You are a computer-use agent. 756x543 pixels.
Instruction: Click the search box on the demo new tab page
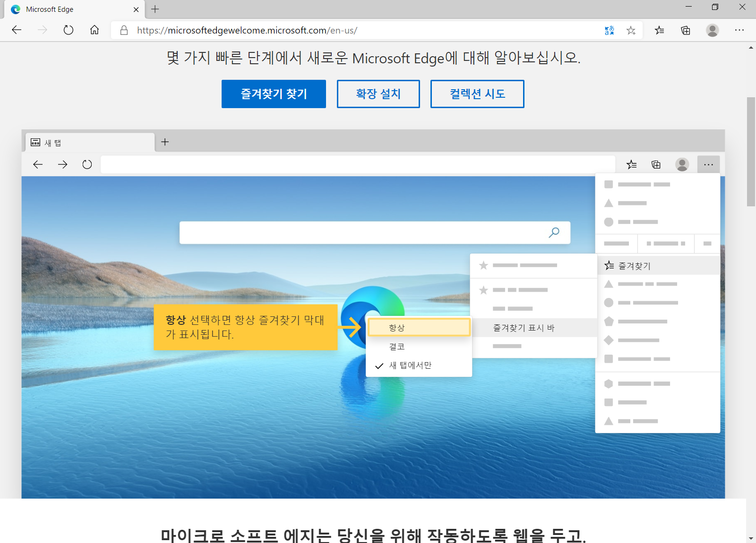(x=375, y=233)
